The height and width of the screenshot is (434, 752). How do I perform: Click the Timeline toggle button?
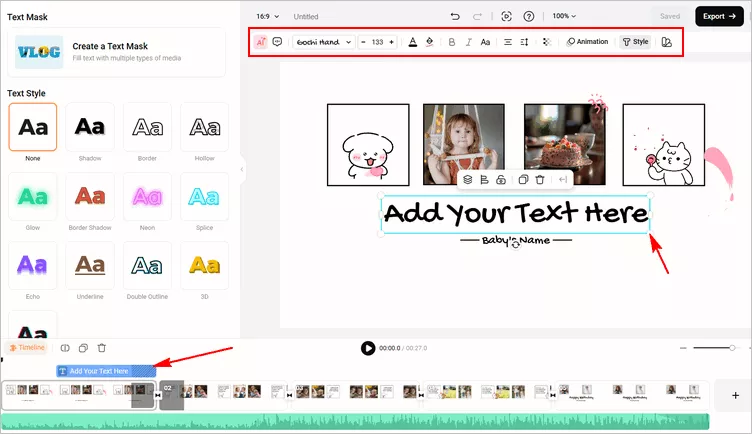click(26, 348)
